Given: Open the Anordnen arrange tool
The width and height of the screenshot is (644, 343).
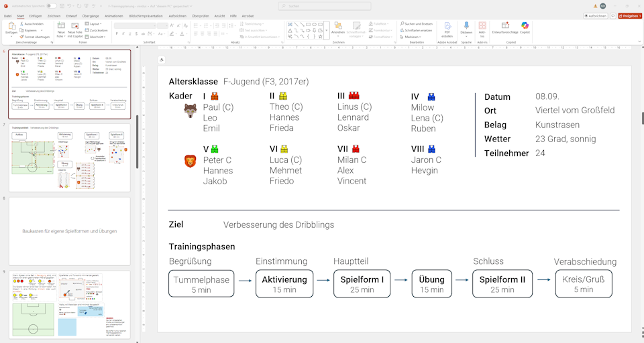Looking at the screenshot, I should point(338,28).
